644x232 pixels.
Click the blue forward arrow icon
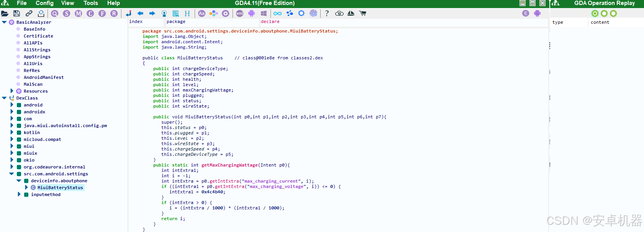click(152, 13)
